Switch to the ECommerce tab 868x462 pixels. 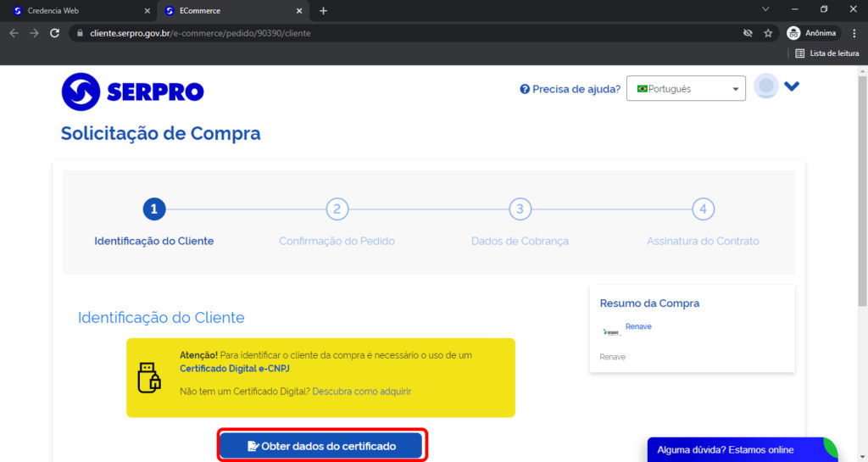click(232, 10)
